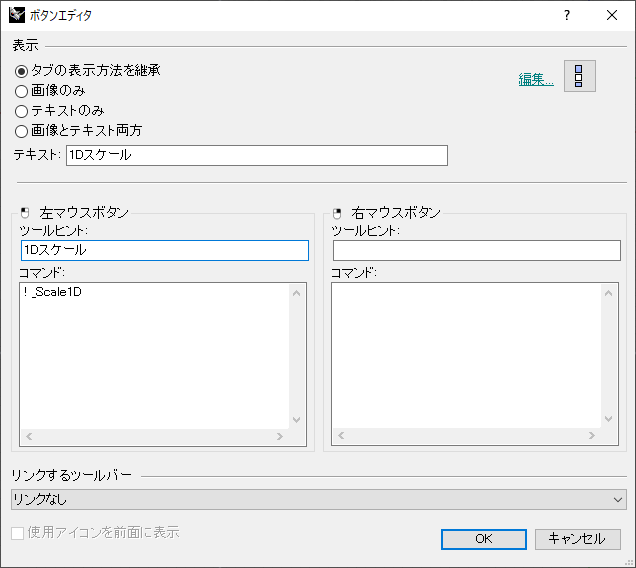Click the 編集... link
Screen dimensions: 636x568
(536, 80)
